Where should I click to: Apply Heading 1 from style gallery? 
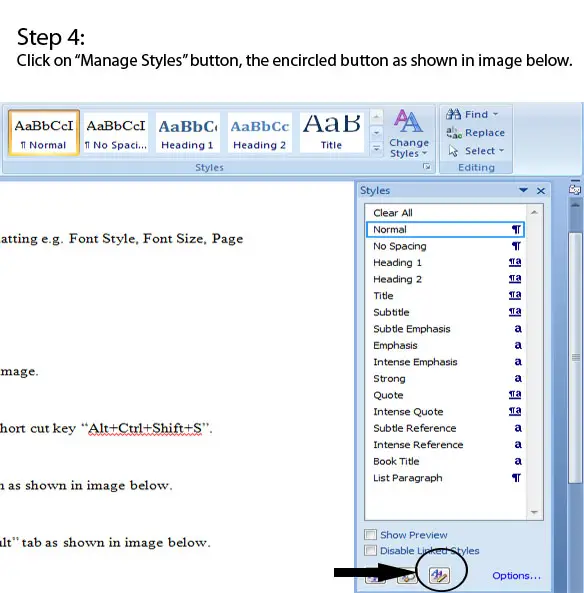click(188, 133)
